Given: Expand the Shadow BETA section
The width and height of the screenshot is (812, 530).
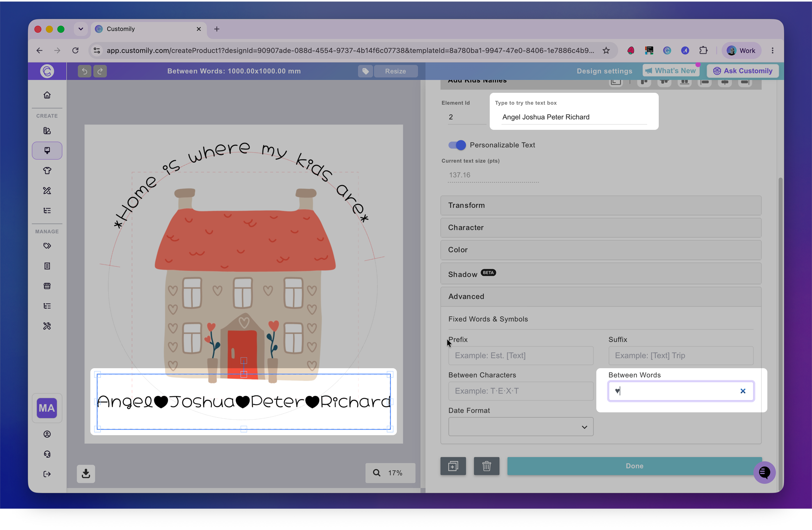Looking at the screenshot, I should click(x=601, y=274).
